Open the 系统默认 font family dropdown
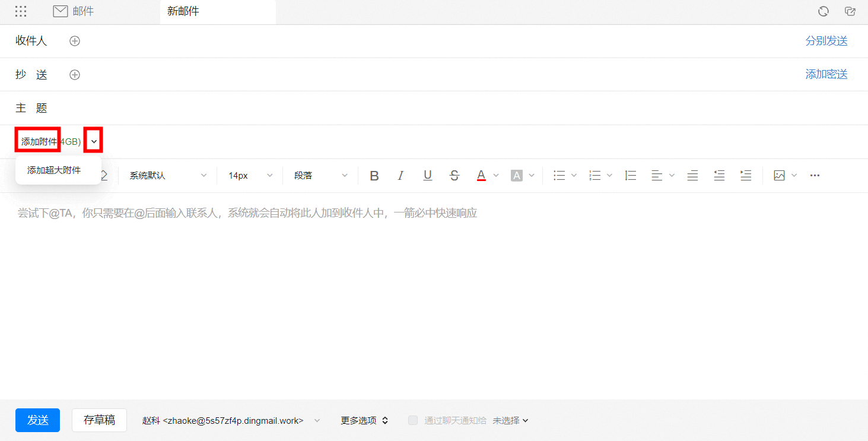868x441 pixels. point(168,176)
